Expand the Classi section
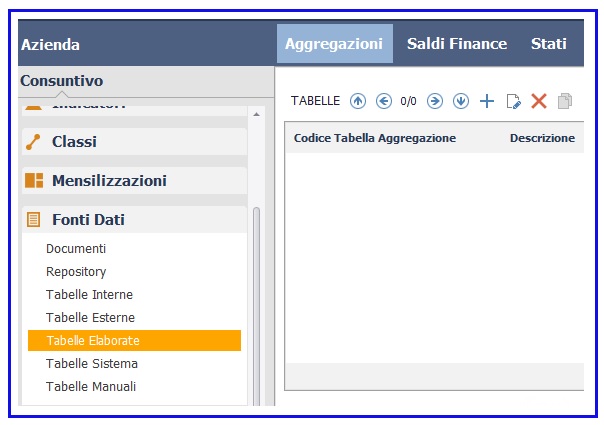Image resolution: width=604 pixels, height=425 pixels. pyautogui.click(x=134, y=142)
